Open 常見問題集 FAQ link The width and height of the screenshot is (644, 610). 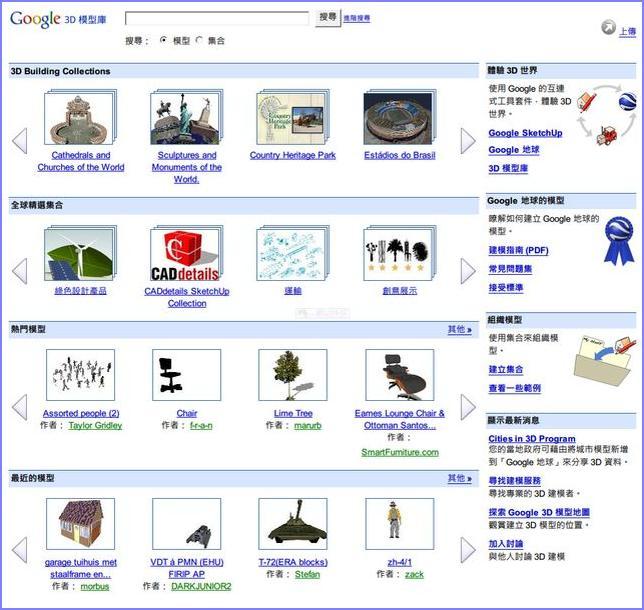tap(510, 269)
